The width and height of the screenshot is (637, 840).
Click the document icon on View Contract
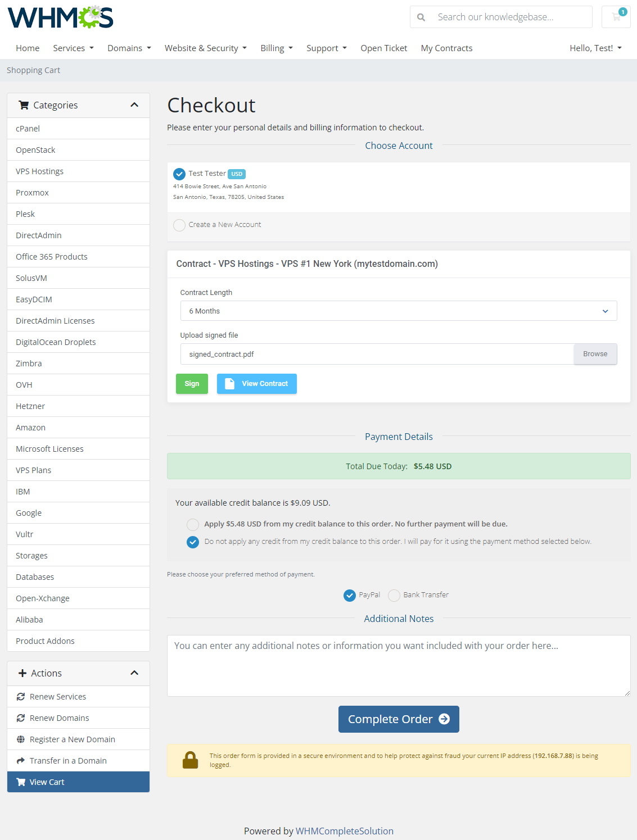229,383
